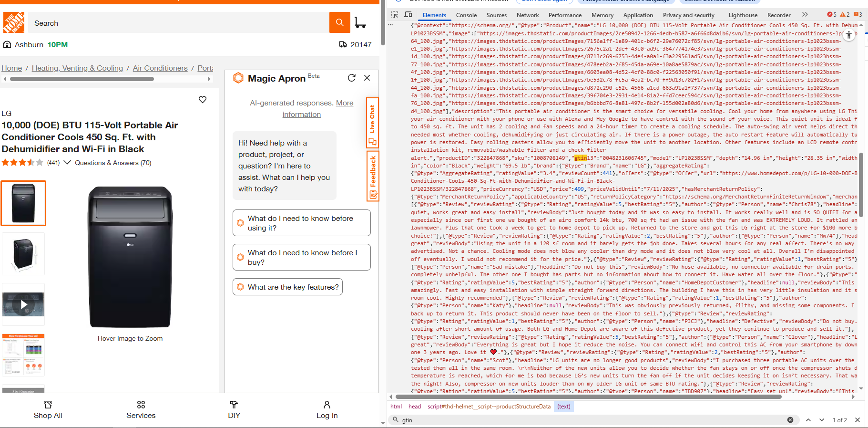The image size is (868, 428).
Task: Click the Air Conditioners breadcrumb link
Action: [160, 68]
